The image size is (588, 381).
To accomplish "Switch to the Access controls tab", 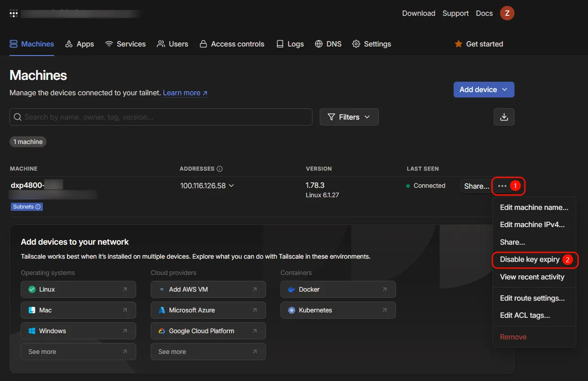I will 232,44.
